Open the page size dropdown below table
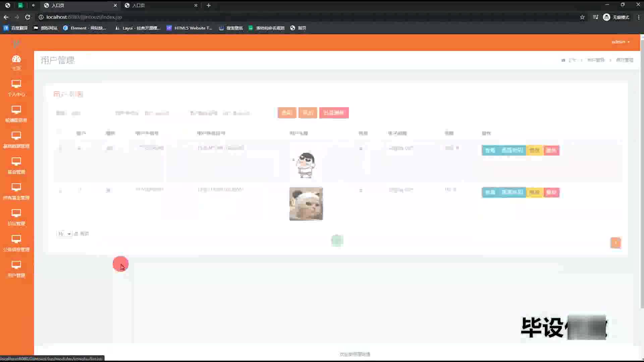Image resolution: width=644 pixels, height=362 pixels. pos(64,234)
